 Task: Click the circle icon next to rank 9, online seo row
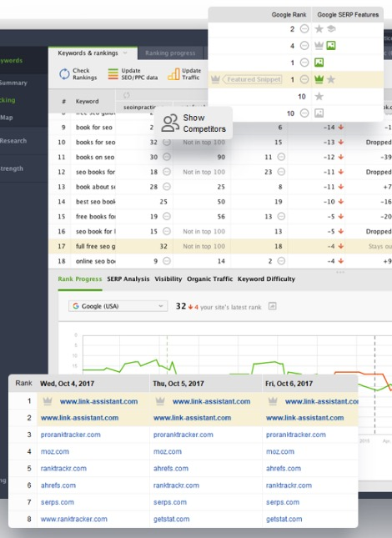pos(167,261)
